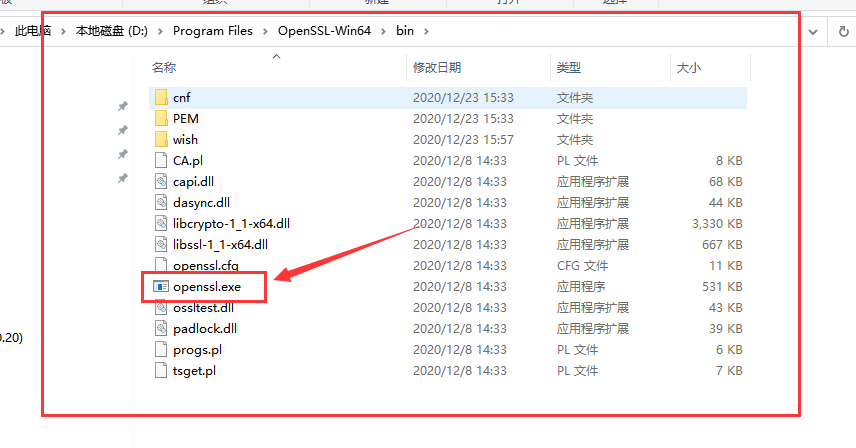
Task: Click the tsget.pl file icon
Action: click(x=161, y=371)
